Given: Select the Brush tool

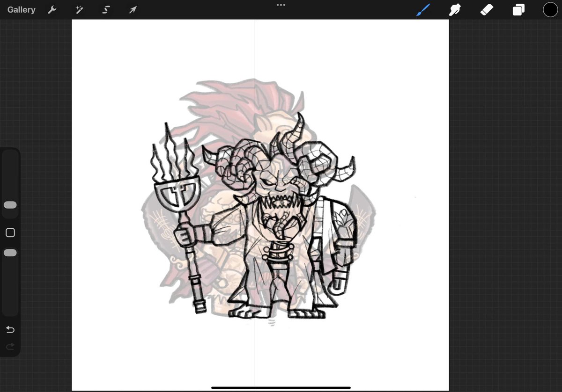Looking at the screenshot, I should 423,9.
